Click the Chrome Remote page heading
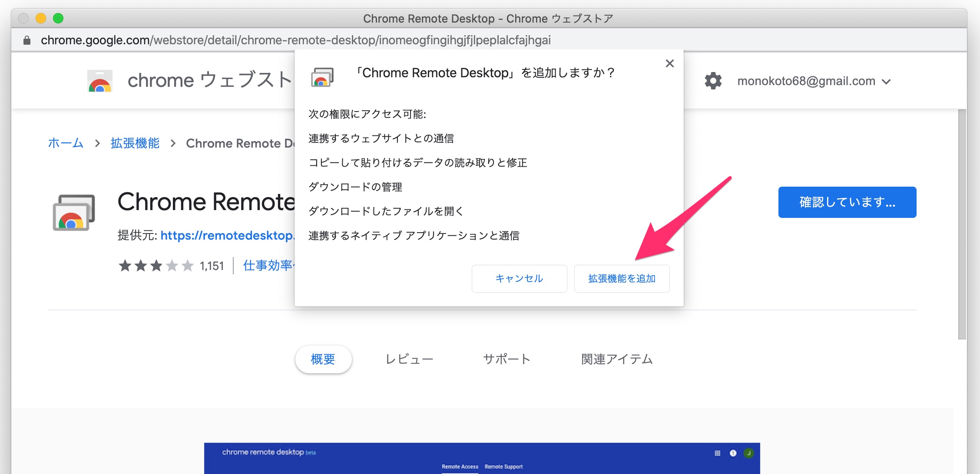This screenshot has width=980, height=474. click(x=207, y=202)
